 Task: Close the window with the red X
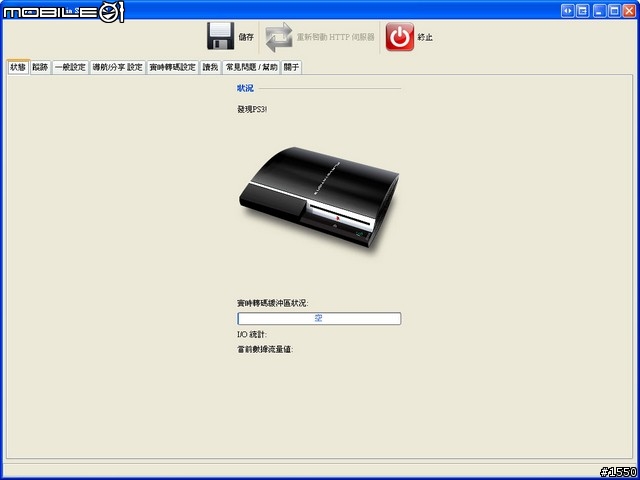click(x=629, y=11)
